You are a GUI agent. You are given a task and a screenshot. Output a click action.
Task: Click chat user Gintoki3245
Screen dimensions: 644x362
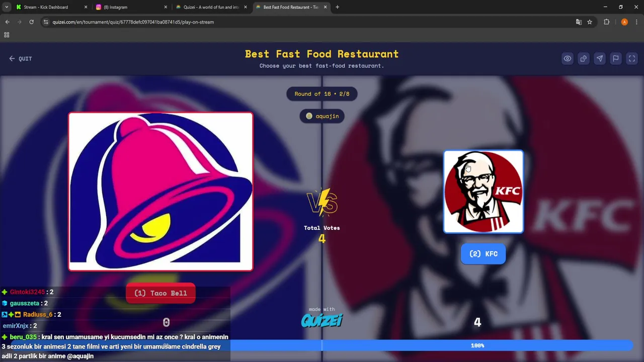coord(27,292)
